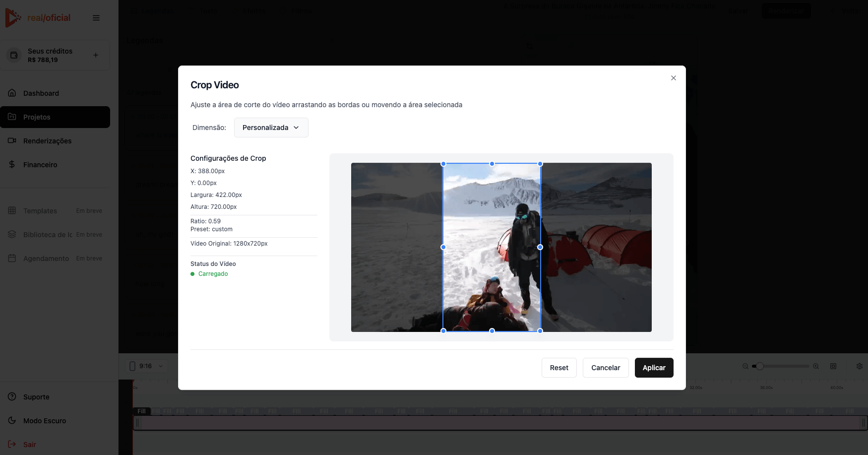
Task: Click the Renderizar button behind the dialog
Action: (786, 11)
